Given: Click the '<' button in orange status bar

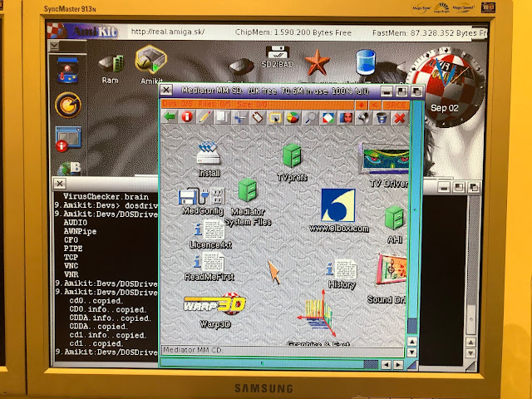Looking at the screenshot, I should tap(375, 105).
